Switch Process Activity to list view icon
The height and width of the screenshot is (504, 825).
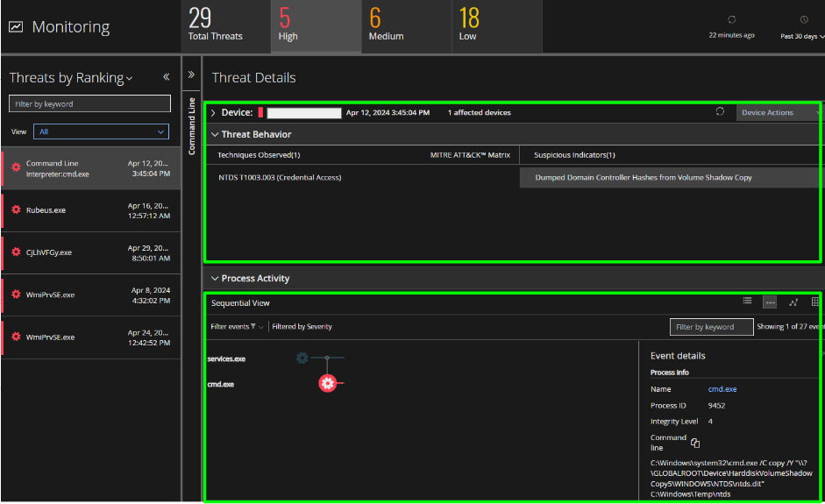pyautogui.click(x=747, y=302)
